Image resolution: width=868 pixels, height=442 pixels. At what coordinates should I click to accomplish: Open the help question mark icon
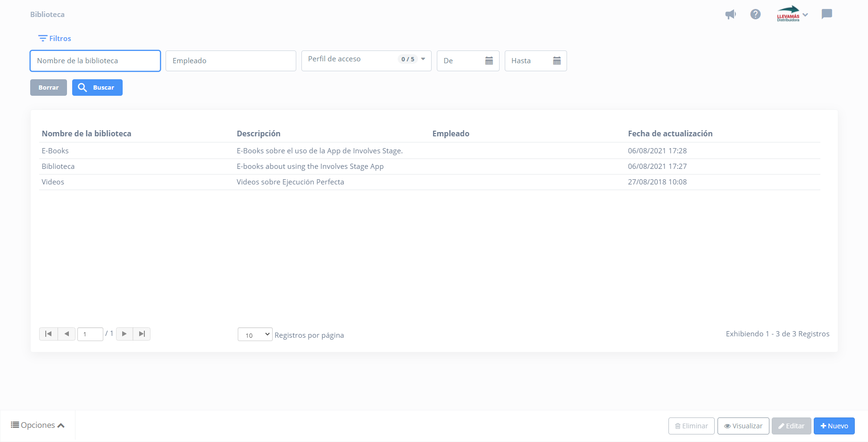click(x=755, y=15)
